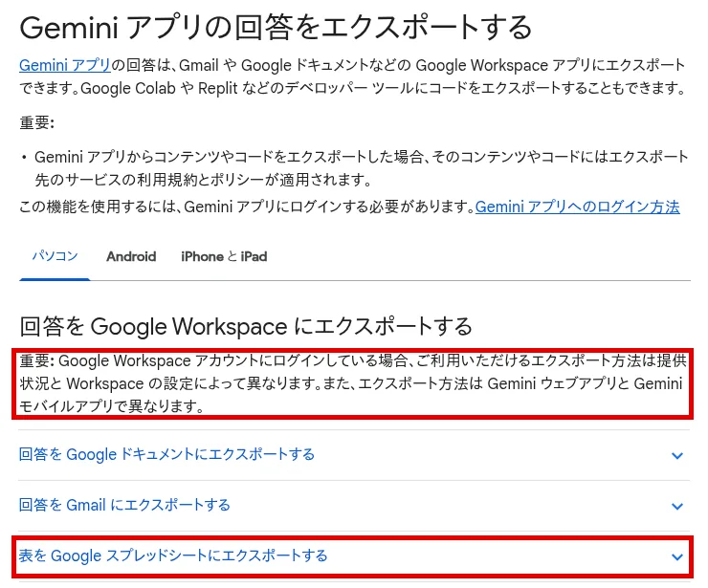
Task: Click bullet text about エクスポート先のサービスの利用規約
Action: (x=362, y=168)
